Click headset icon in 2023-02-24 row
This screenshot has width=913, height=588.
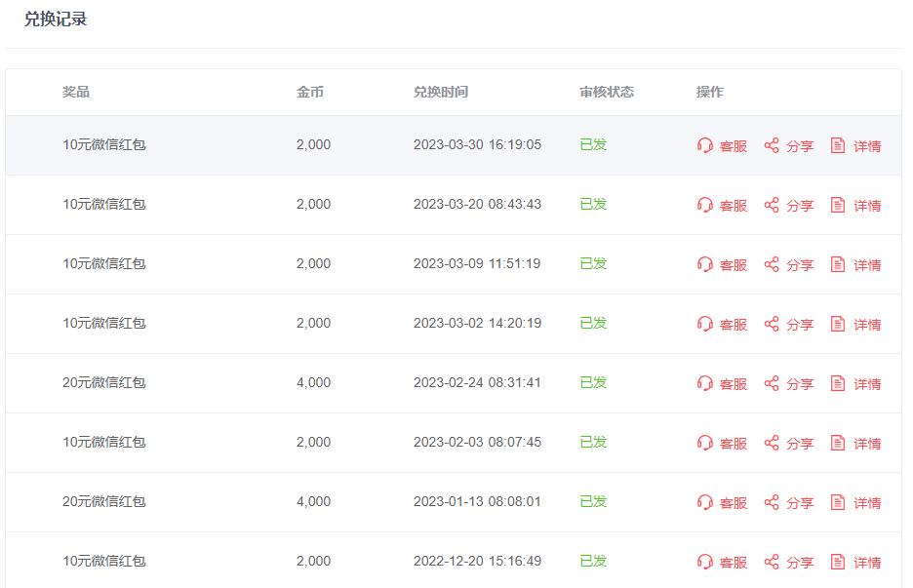click(x=704, y=383)
